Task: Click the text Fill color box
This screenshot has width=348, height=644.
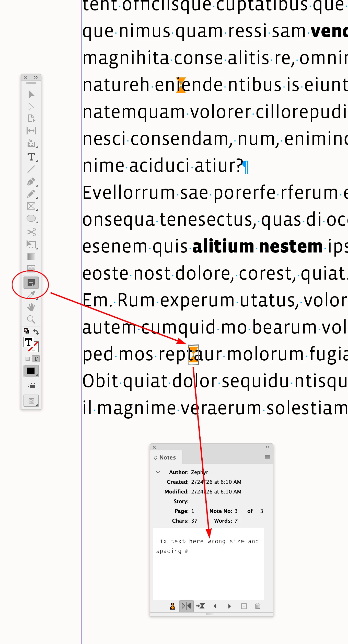Action: [29, 342]
